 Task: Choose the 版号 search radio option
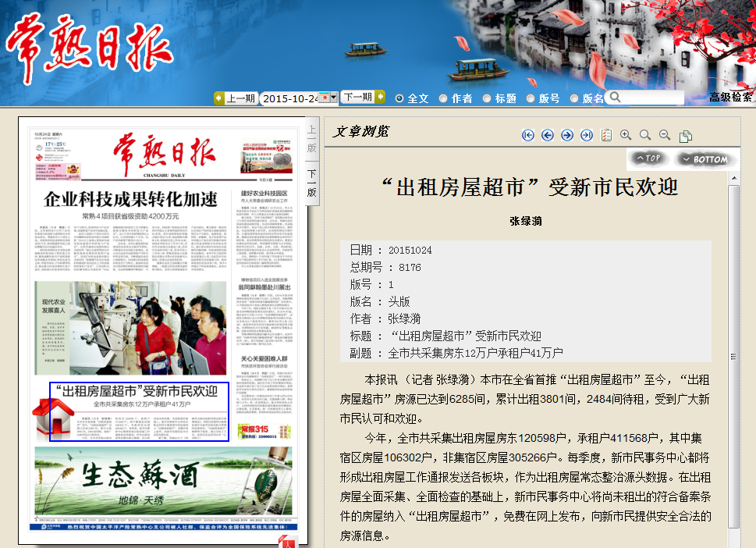531,98
